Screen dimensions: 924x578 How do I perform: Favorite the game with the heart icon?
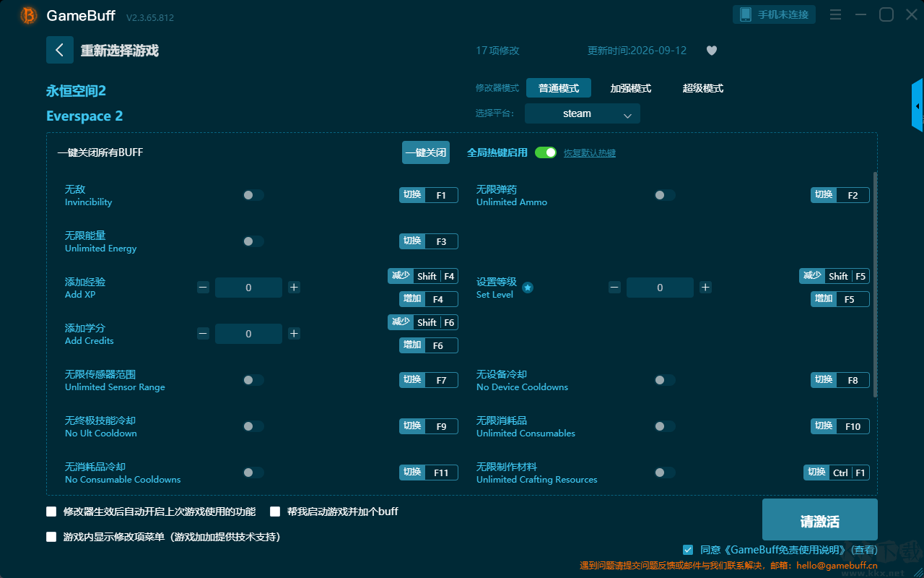tap(712, 51)
